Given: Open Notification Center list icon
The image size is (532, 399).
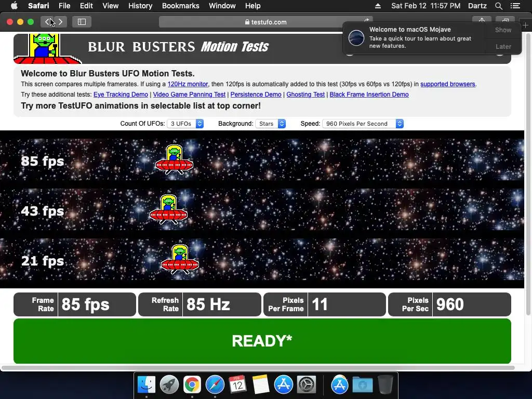Looking at the screenshot, I should 515,6.
